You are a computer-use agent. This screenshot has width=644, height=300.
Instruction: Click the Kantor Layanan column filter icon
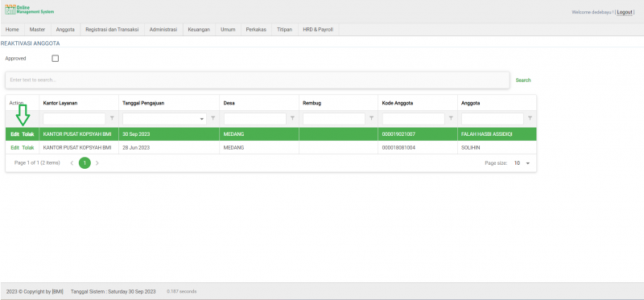tap(112, 118)
